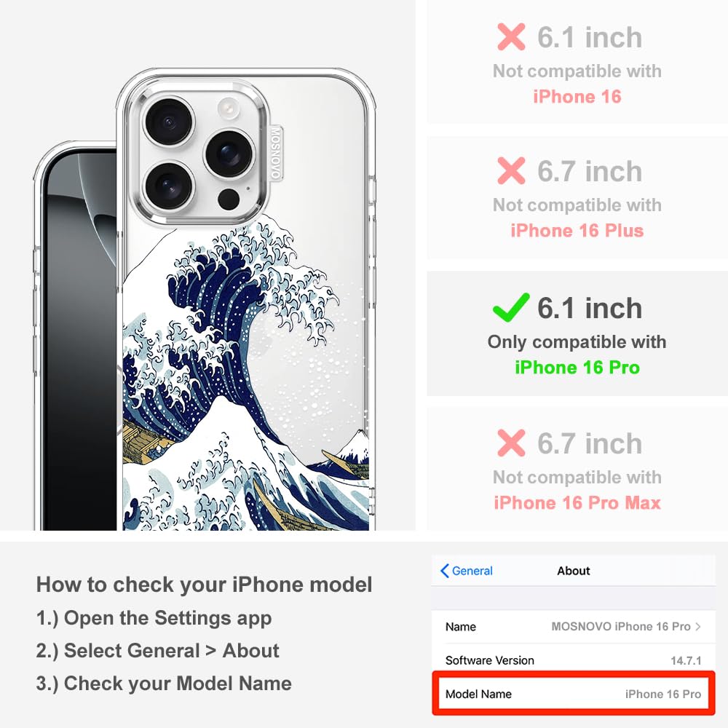Select the iPhone 16 Pro Max panel
Viewport: 728px width, 728px height.
[x=577, y=469]
